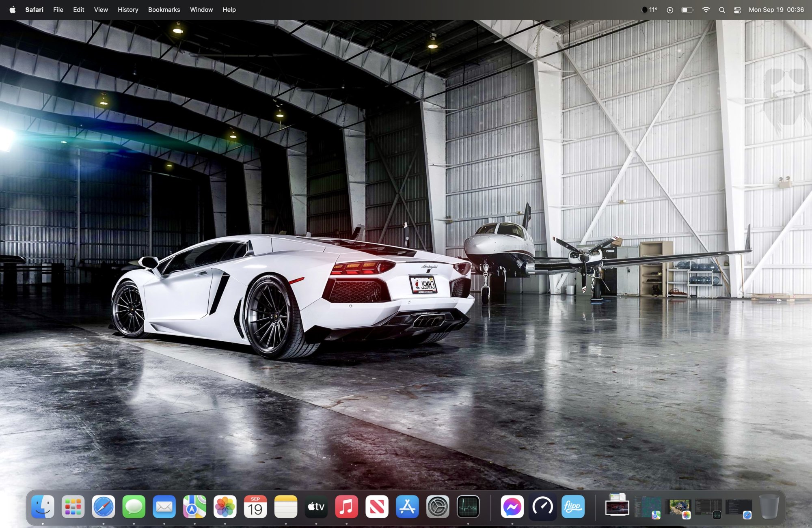The image size is (812, 528).
Task: Open the History menu
Action: (x=128, y=10)
